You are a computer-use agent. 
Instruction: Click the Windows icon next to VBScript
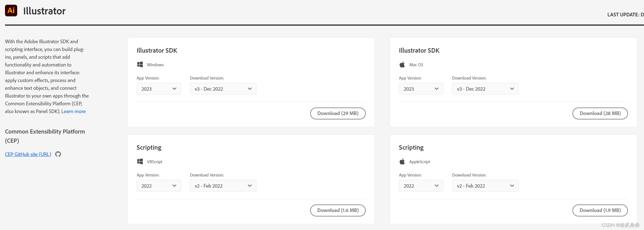140,162
